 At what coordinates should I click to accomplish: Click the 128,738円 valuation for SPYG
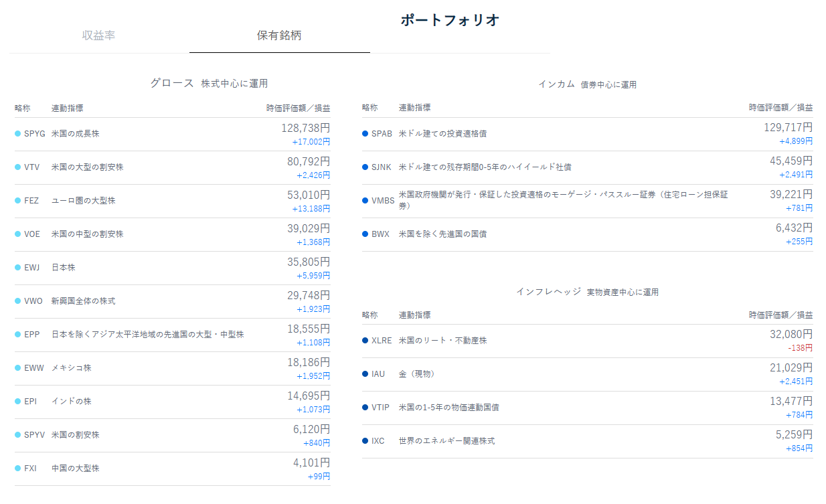pyautogui.click(x=305, y=127)
